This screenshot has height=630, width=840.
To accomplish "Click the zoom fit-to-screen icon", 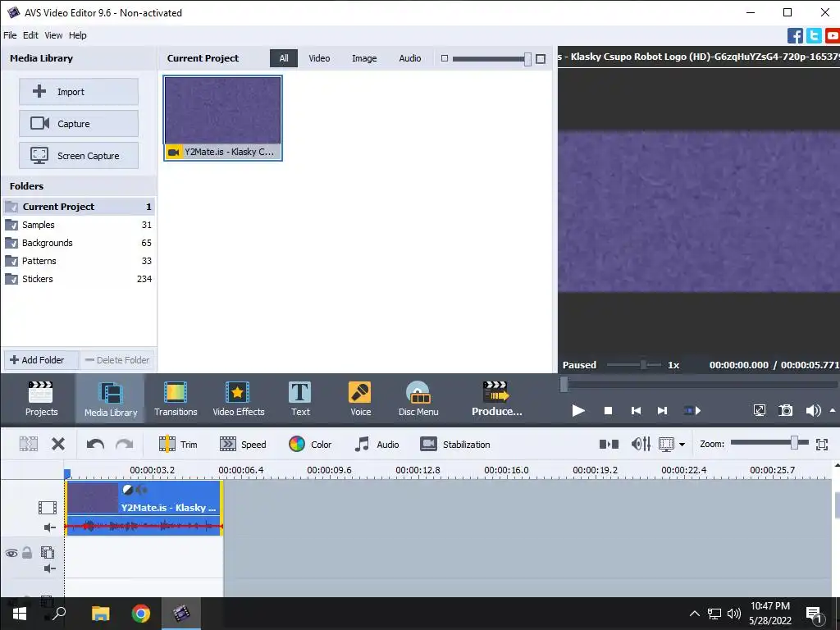I will click(x=822, y=444).
